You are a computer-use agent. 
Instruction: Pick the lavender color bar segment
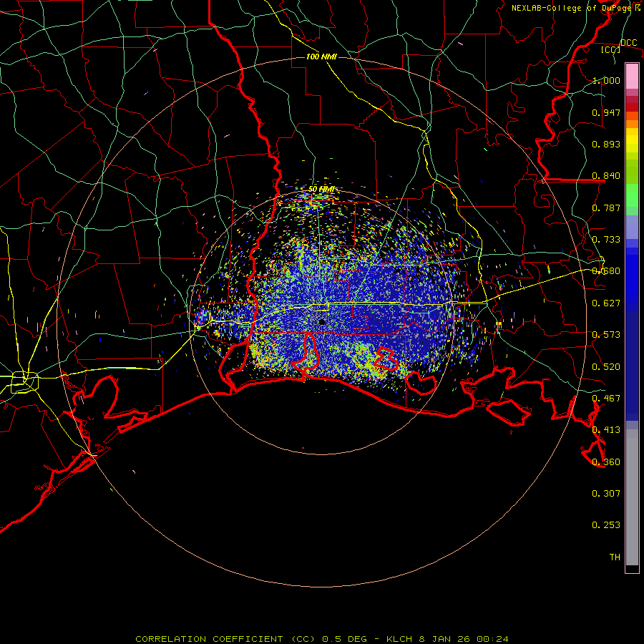pyautogui.click(x=632, y=227)
